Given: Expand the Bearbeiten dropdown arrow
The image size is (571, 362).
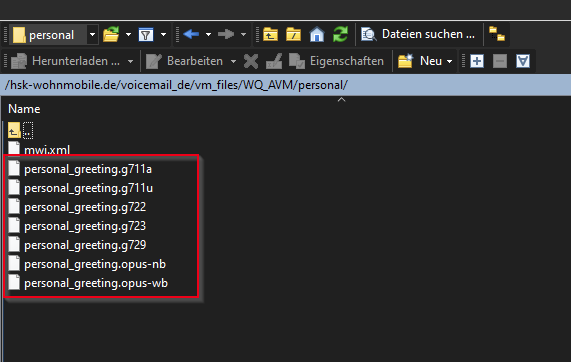Looking at the screenshot, I should 233,61.
